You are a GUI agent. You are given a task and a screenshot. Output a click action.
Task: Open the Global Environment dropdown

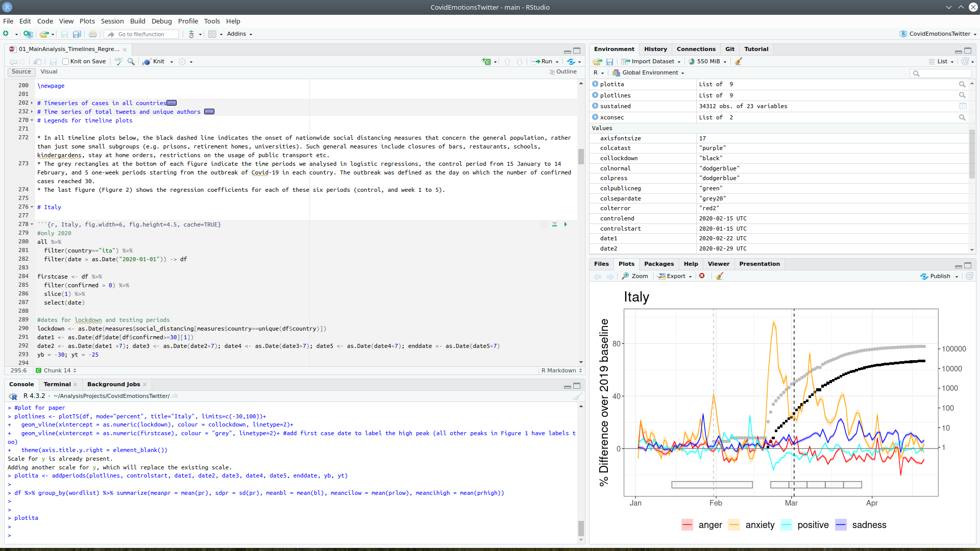coord(649,72)
